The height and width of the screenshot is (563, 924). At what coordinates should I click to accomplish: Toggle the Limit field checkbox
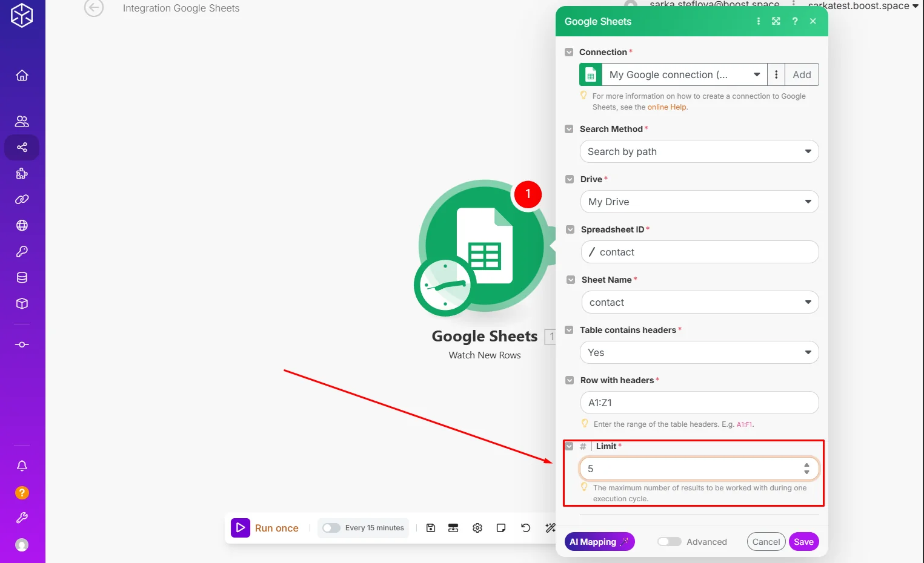(569, 446)
